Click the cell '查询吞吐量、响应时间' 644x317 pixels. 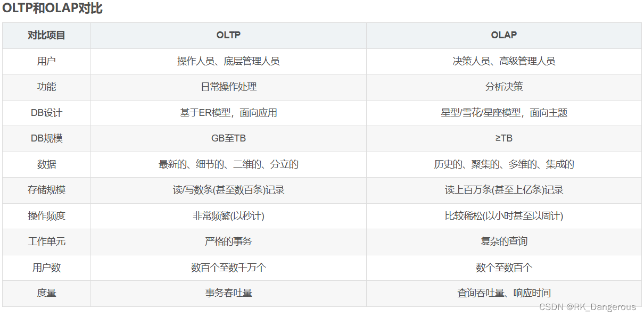pos(503,293)
